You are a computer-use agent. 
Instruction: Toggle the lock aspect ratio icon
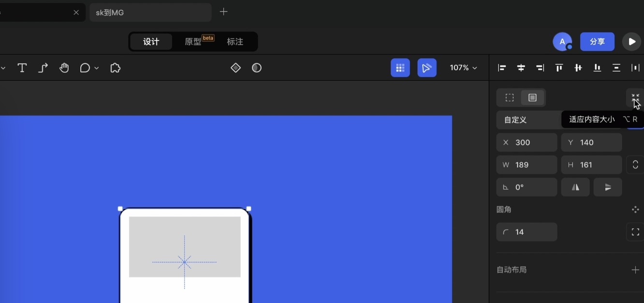tap(635, 165)
